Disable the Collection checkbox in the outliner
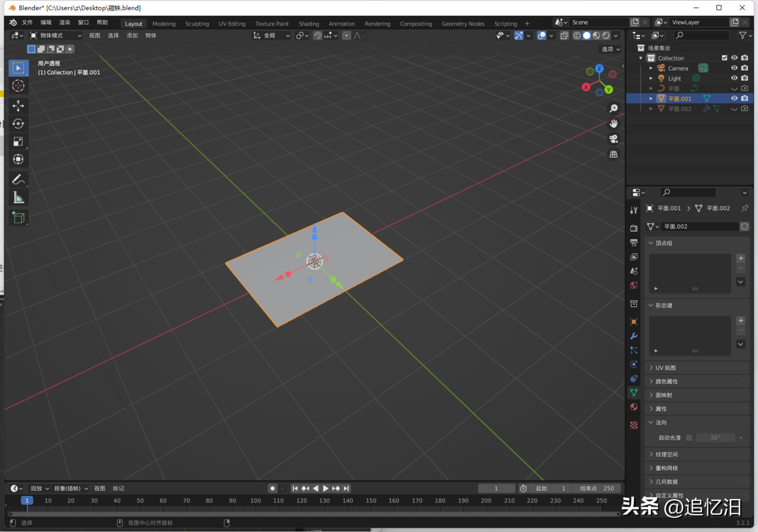758x532 pixels. tap(725, 57)
